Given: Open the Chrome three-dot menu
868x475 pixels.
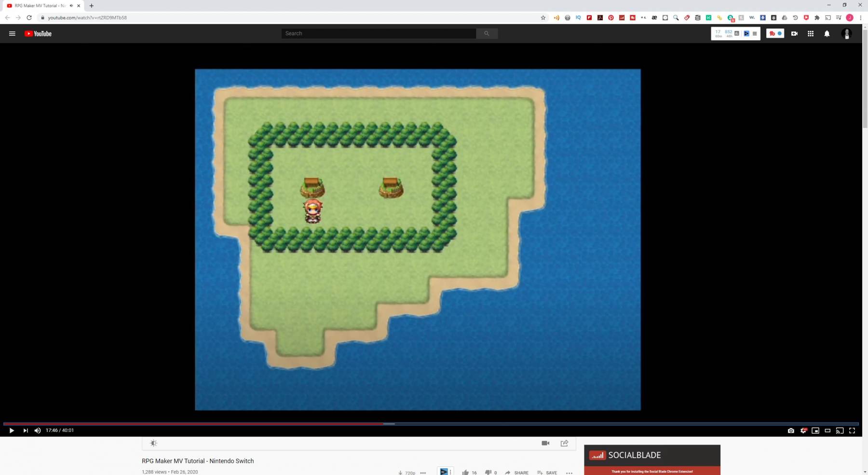Looking at the screenshot, I should [x=860, y=18].
